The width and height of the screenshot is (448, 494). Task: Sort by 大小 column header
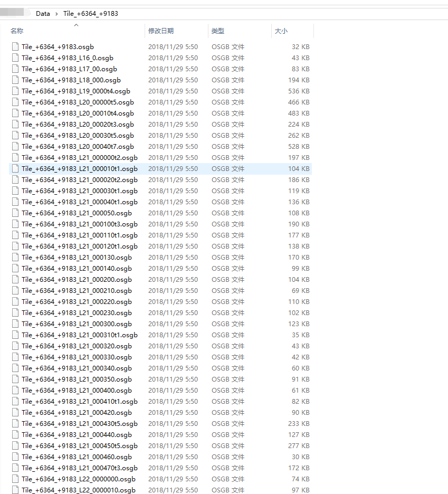(281, 31)
